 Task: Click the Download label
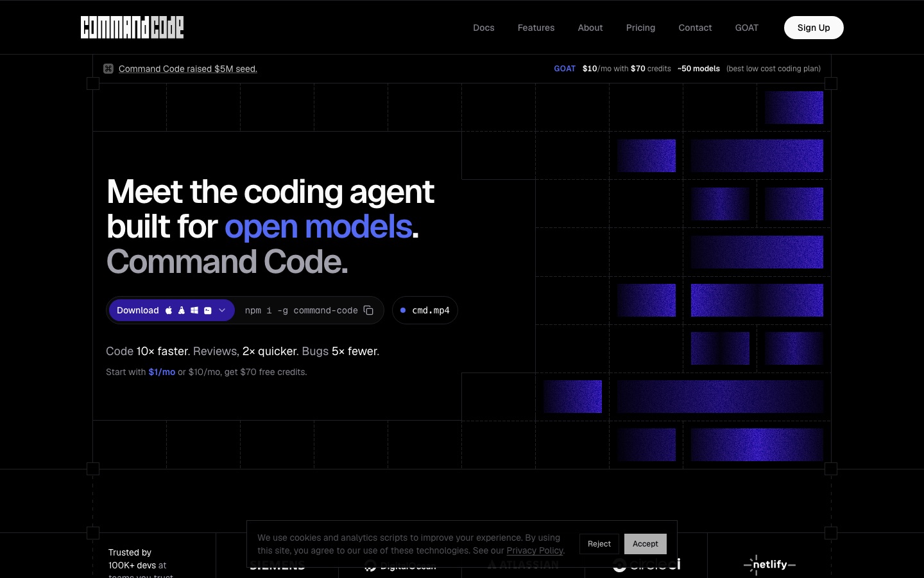(x=138, y=310)
